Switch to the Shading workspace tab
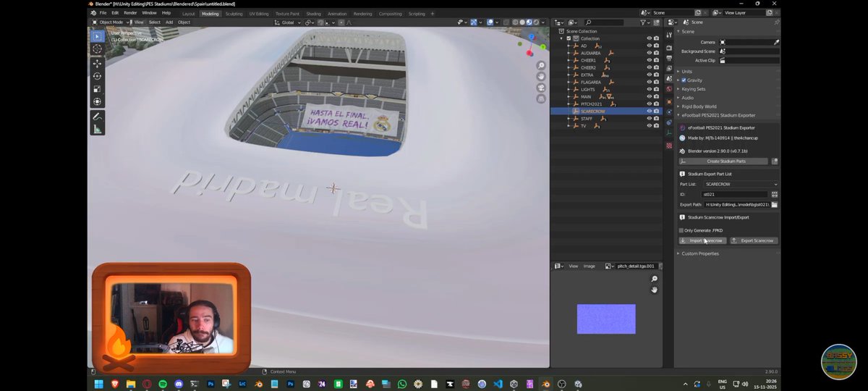The height and width of the screenshot is (391, 868). coord(313,13)
